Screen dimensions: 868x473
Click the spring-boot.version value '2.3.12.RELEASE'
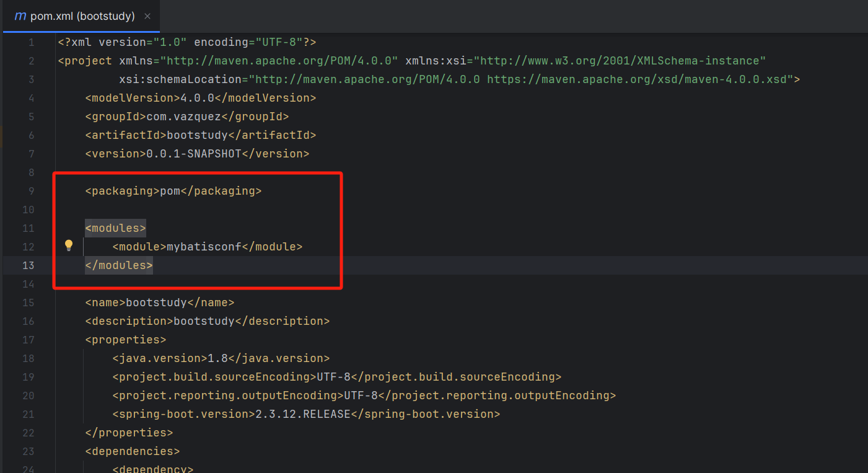pos(303,414)
